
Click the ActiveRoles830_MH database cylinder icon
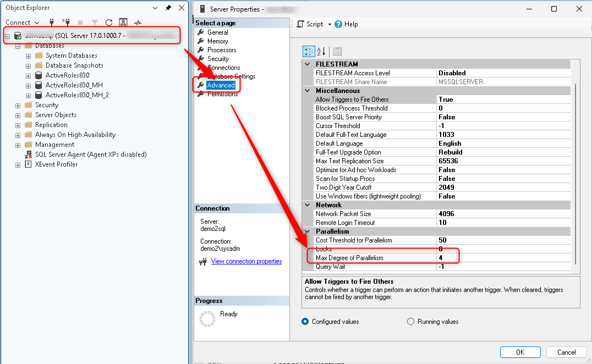click(39, 85)
